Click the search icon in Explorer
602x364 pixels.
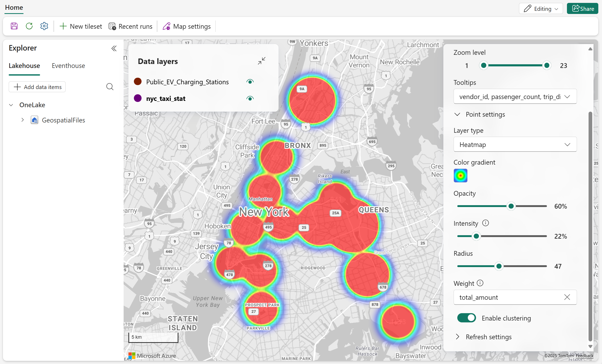pos(110,87)
